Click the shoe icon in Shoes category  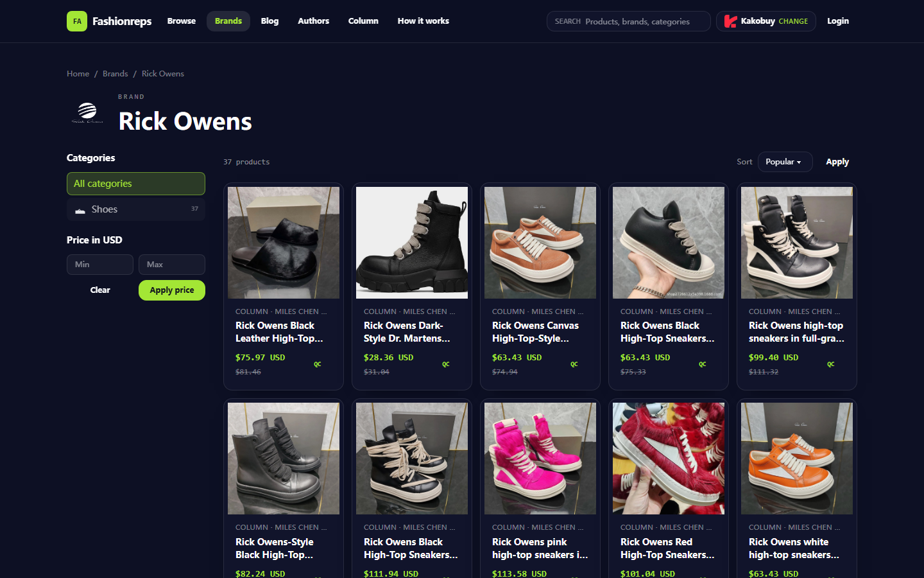tap(80, 210)
